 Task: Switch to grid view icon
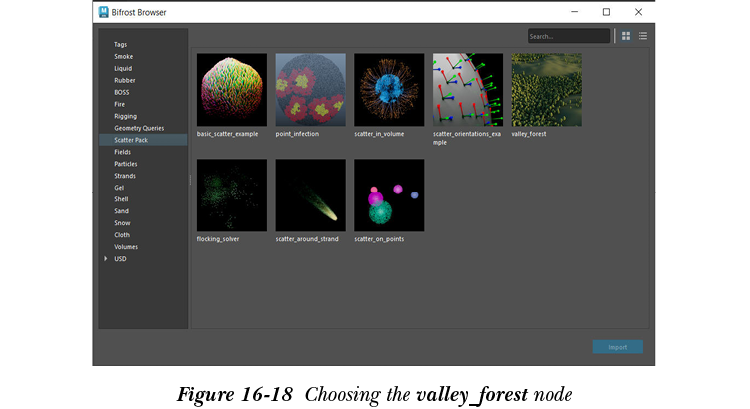click(626, 36)
